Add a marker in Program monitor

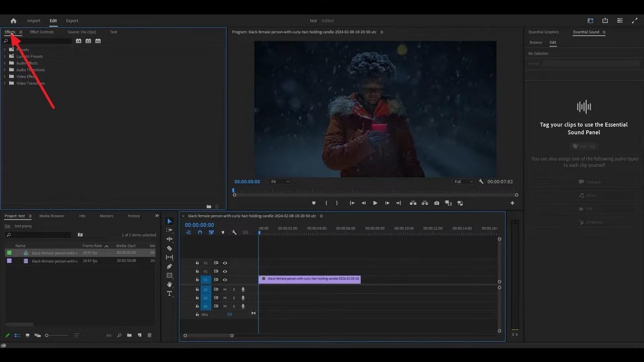coord(314,203)
